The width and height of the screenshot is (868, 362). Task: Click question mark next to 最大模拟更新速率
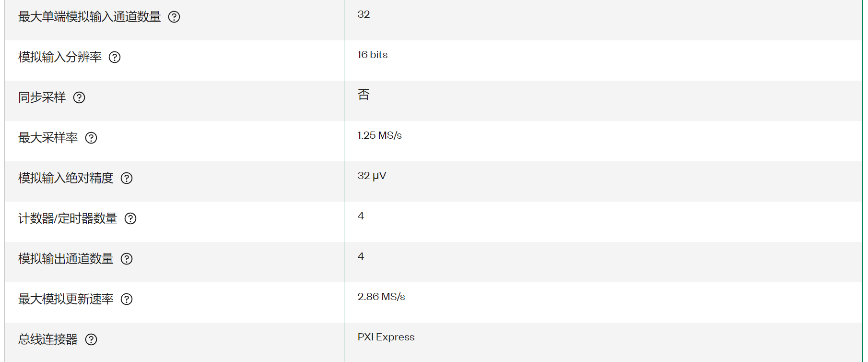pyautogui.click(x=127, y=299)
